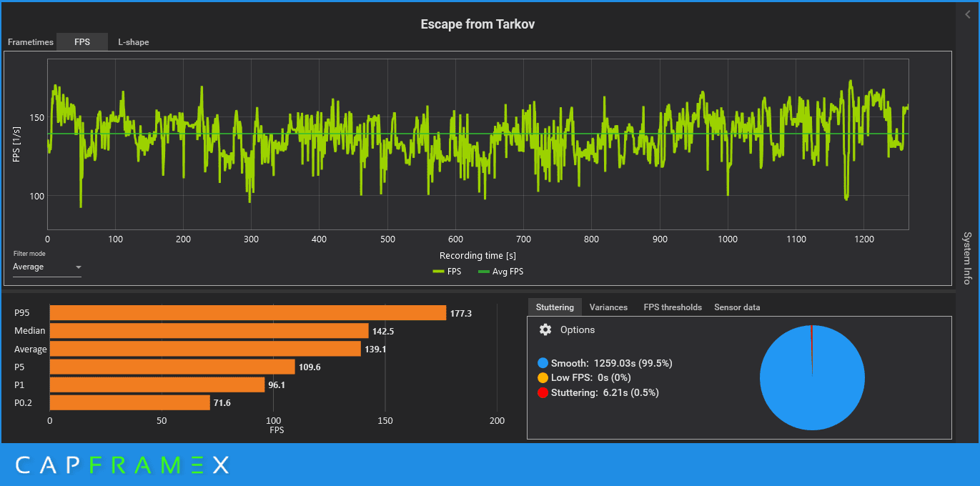The width and height of the screenshot is (980, 486).
Task: Toggle the Avg FPS legend entry
Action: tap(500, 272)
